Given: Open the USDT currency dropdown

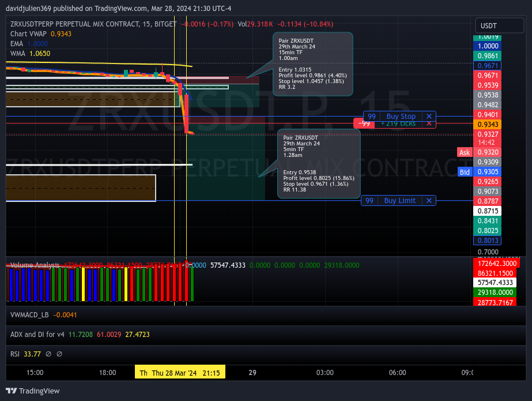Looking at the screenshot, I should [499, 26].
